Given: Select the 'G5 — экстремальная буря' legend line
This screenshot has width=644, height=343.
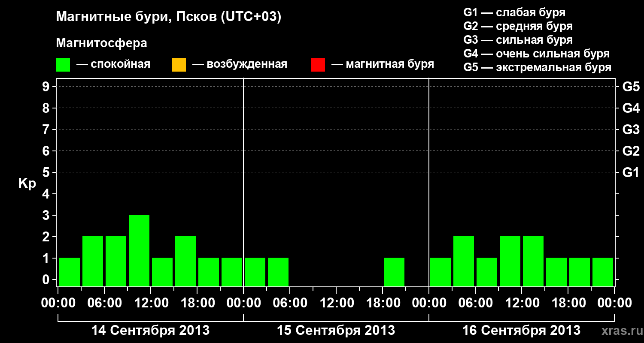Looking at the screenshot, I should [x=538, y=67].
